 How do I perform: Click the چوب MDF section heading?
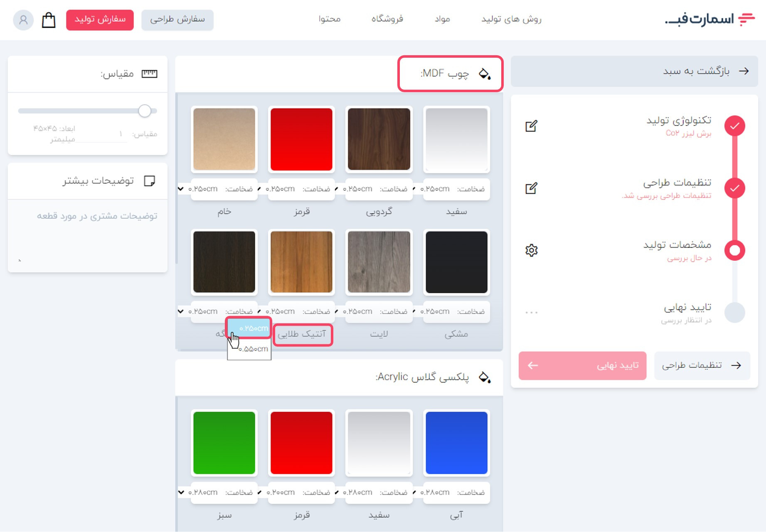click(x=445, y=74)
